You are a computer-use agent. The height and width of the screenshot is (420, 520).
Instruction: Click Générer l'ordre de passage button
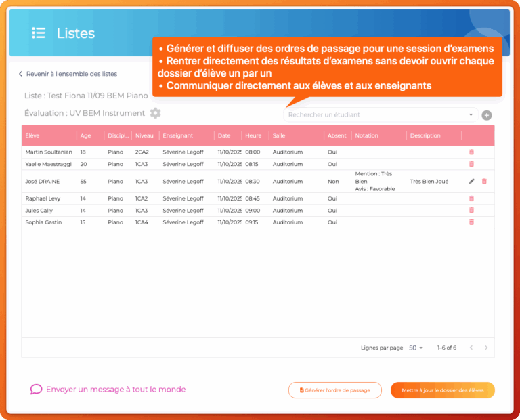(x=334, y=390)
